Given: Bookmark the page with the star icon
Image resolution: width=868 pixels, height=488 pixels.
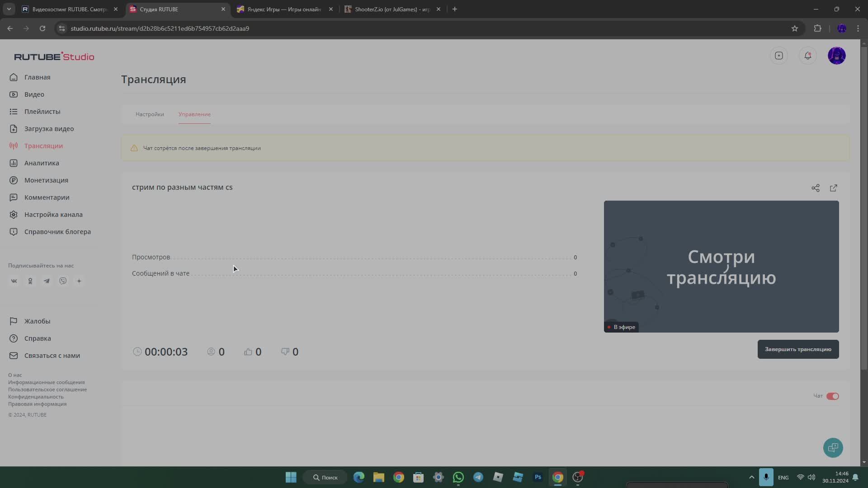Looking at the screenshot, I should [x=795, y=28].
